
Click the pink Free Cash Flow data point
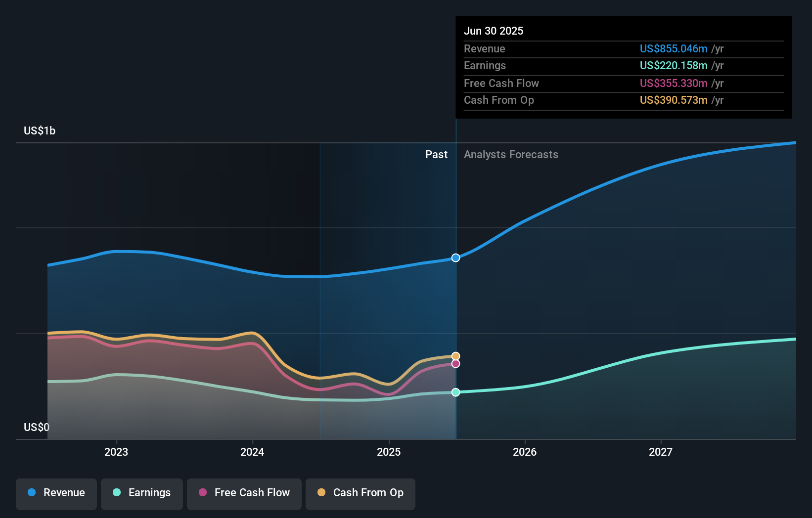pyautogui.click(x=455, y=364)
